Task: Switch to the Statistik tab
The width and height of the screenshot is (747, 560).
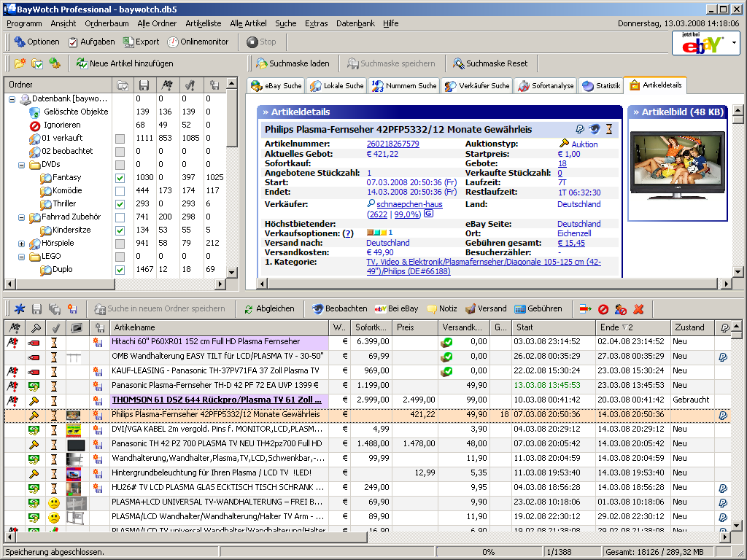Action: (602, 86)
